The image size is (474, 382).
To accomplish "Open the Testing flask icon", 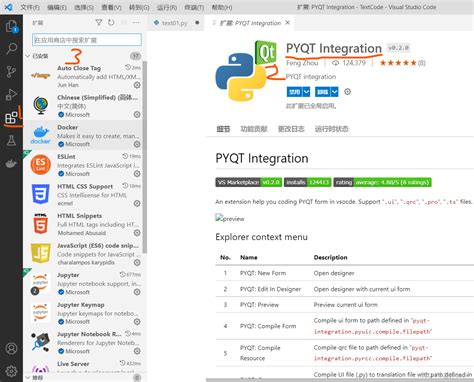I will pos(11,140).
